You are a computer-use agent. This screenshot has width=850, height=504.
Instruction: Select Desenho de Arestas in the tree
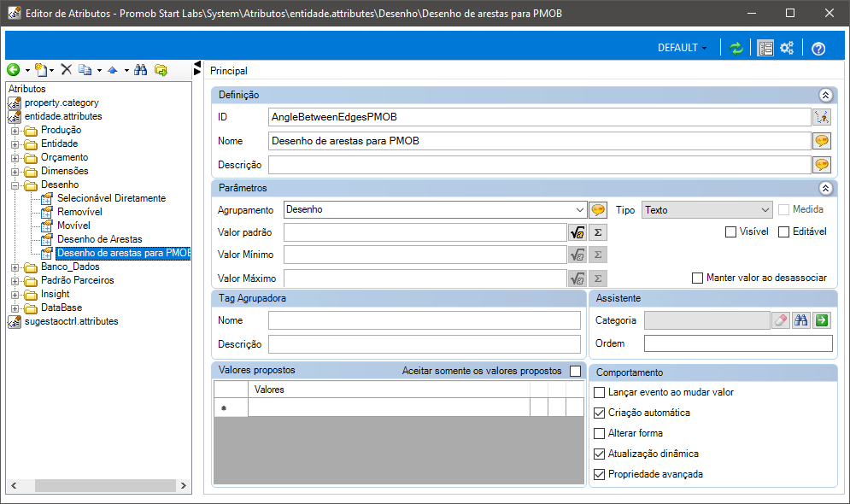click(99, 239)
